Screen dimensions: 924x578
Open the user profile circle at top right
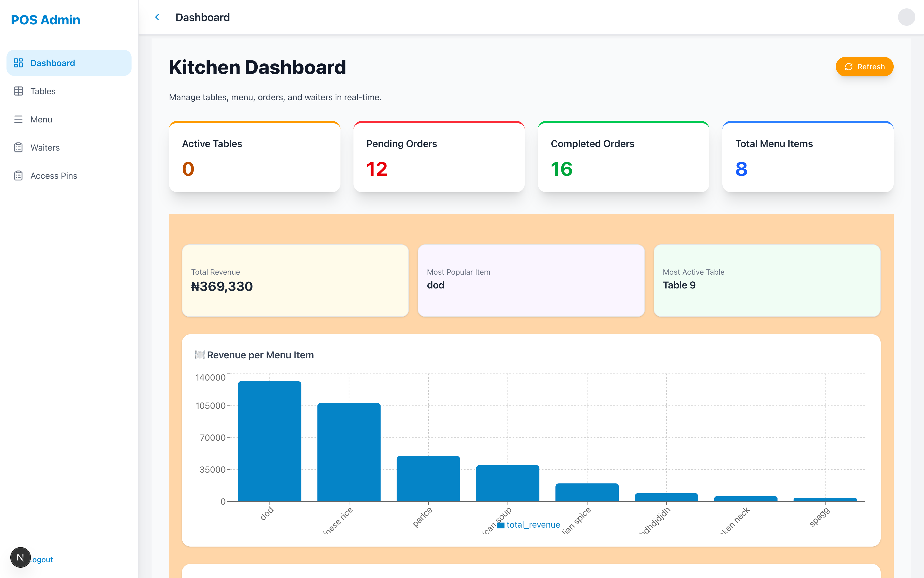click(906, 17)
